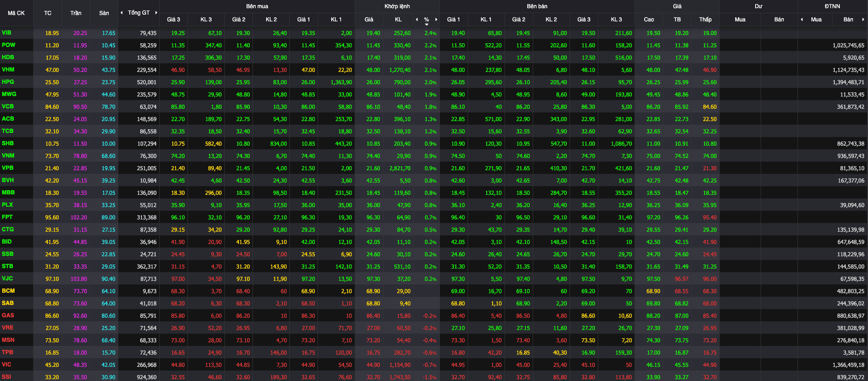The height and width of the screenshot is (381, 868).
Task: Open the PLX stock symbol
Action: pos(7,205)
